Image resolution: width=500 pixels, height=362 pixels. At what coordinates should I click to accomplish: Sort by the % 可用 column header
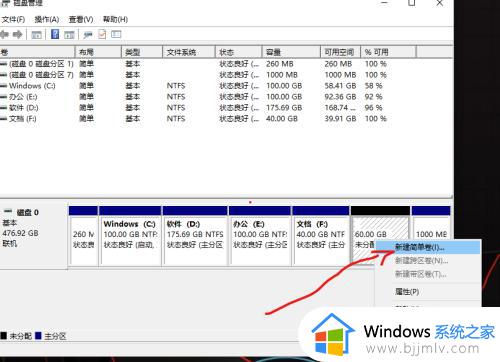pyautogui.click(x=389, y=52)
